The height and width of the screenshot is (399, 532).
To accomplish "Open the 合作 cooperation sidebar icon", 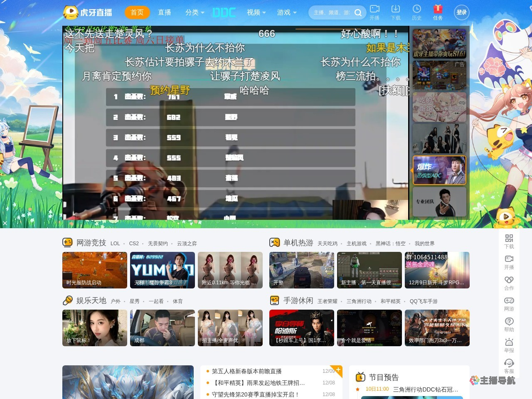I will pos(509,283).
